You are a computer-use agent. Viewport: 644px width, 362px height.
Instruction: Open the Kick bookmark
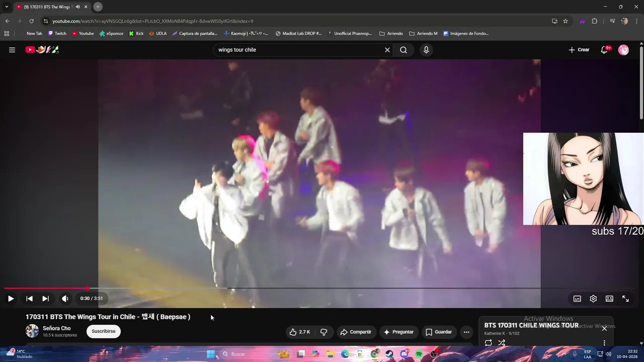(x=136, y=34)
